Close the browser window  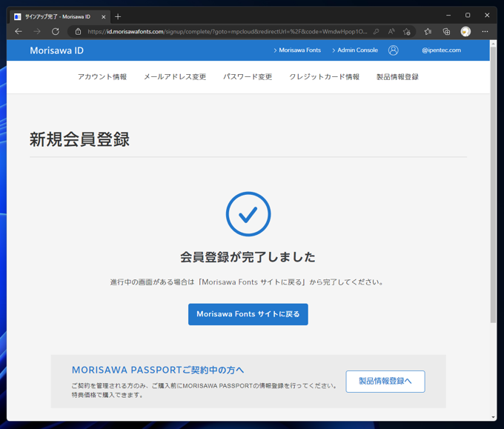pos(487,15)
